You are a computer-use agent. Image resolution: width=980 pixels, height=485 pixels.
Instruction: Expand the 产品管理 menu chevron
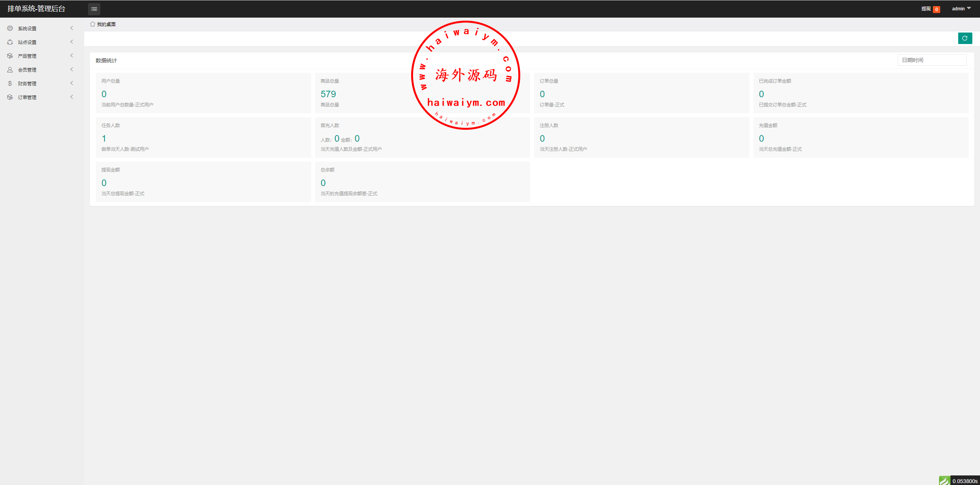[x=72, y=56]
